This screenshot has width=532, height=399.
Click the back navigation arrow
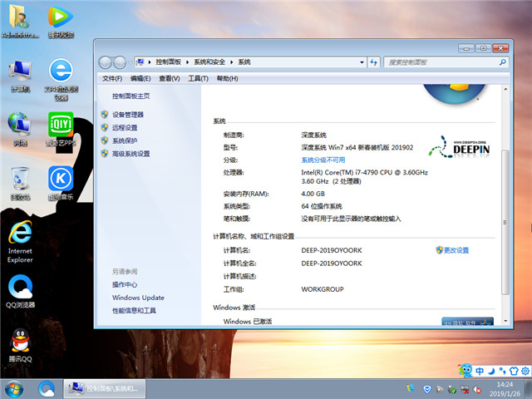(x=106, y=62)
